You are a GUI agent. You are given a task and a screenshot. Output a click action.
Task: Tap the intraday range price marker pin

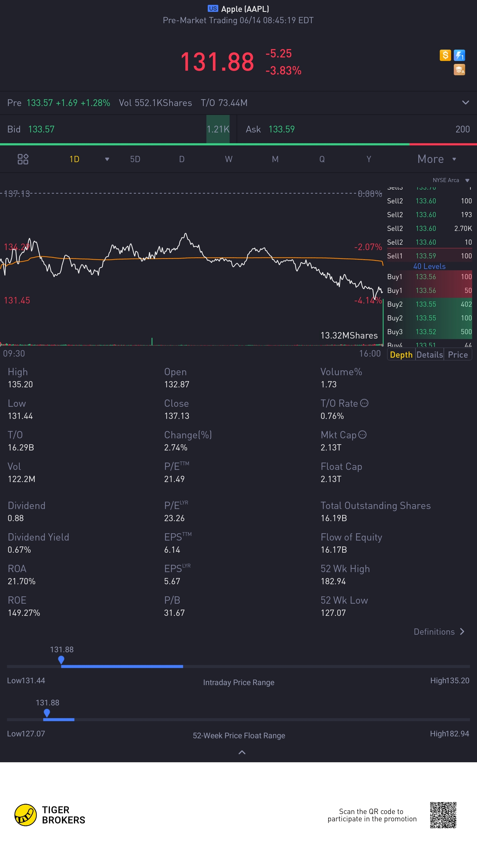pos(61,660)
